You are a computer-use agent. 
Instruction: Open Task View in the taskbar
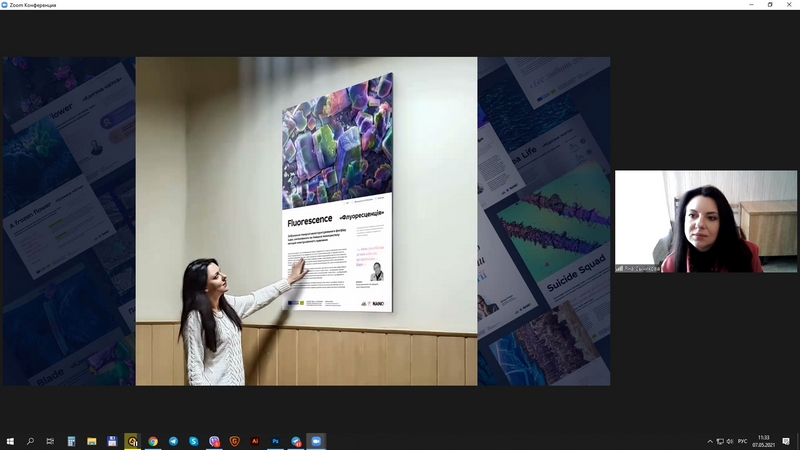coord(50,441)
